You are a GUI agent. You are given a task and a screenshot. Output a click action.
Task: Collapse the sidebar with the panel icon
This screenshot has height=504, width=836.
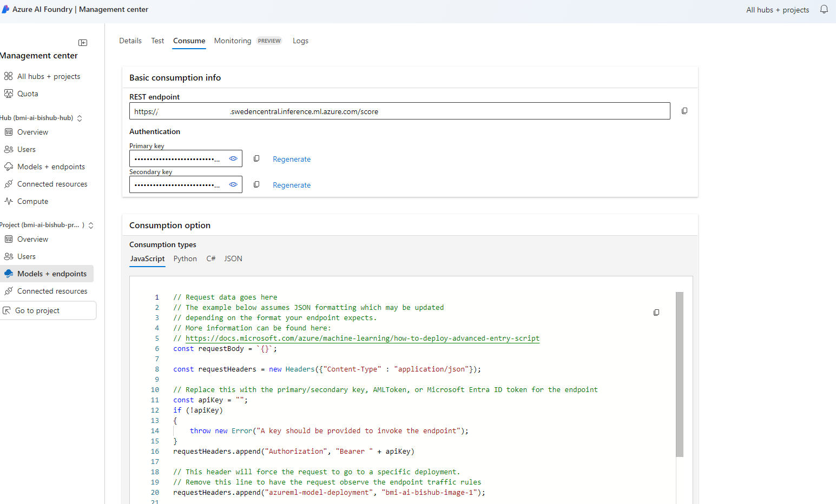(x=83, y=43)
